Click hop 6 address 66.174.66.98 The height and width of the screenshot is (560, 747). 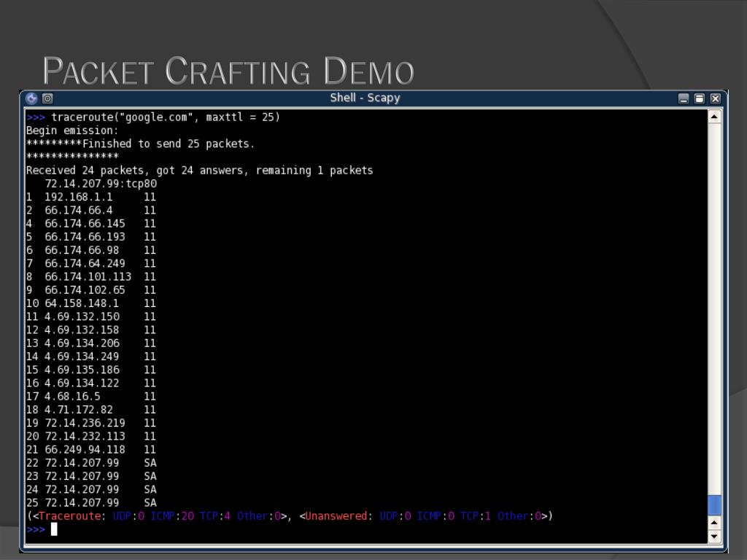(82, 251)
